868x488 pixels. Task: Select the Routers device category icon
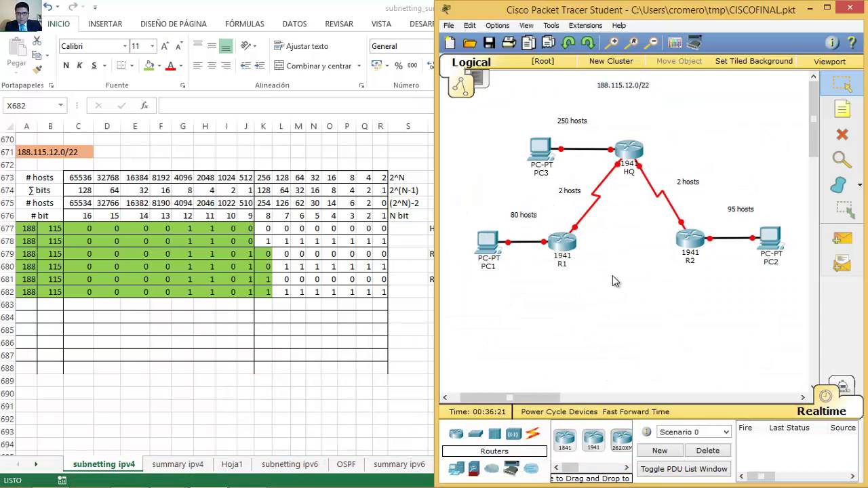(456, 434)
